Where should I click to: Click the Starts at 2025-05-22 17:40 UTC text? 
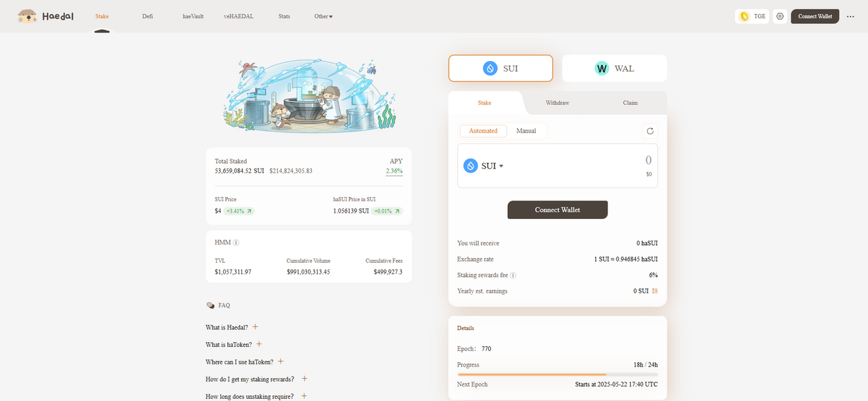tap(616, 384)
